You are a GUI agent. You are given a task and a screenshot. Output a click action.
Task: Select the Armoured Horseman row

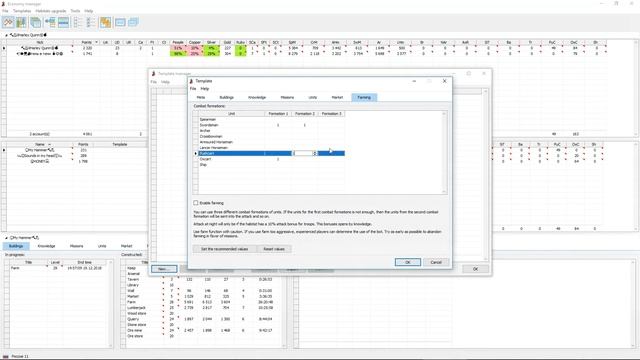272,142
